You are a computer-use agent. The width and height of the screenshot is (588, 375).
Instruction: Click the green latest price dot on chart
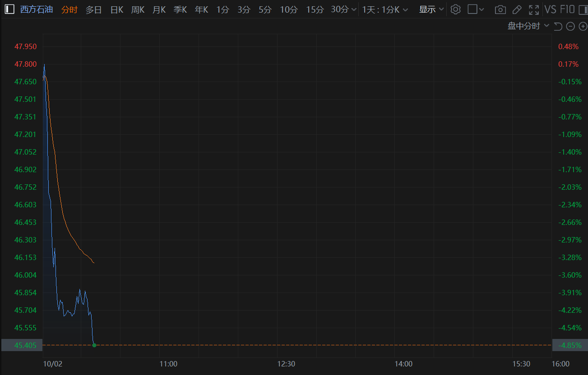tap(94, 345)
